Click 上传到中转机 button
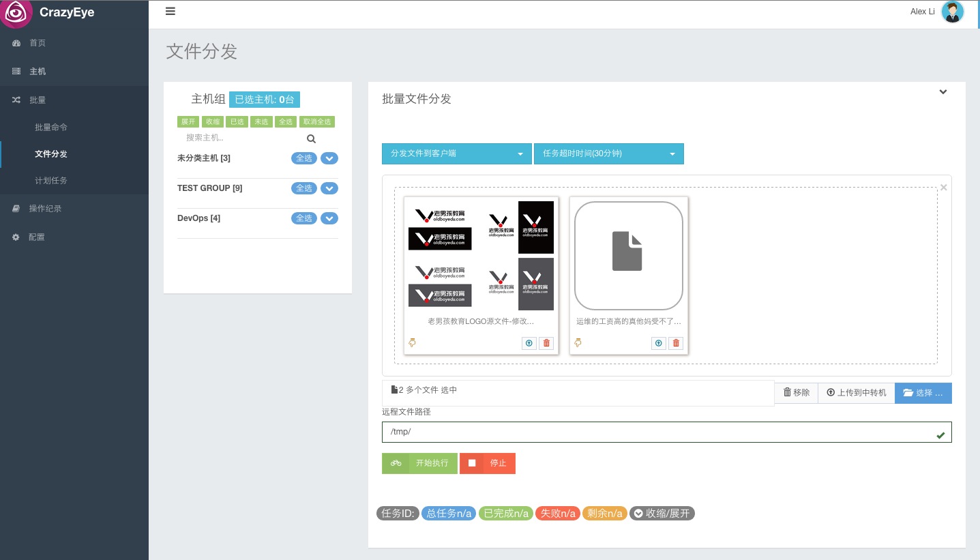Screen dimensions: 980x560 pos(857,393)
